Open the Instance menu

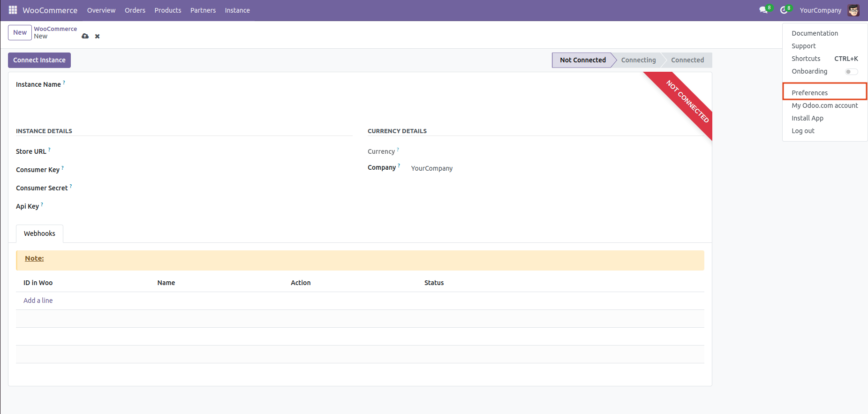pos(237,10)
